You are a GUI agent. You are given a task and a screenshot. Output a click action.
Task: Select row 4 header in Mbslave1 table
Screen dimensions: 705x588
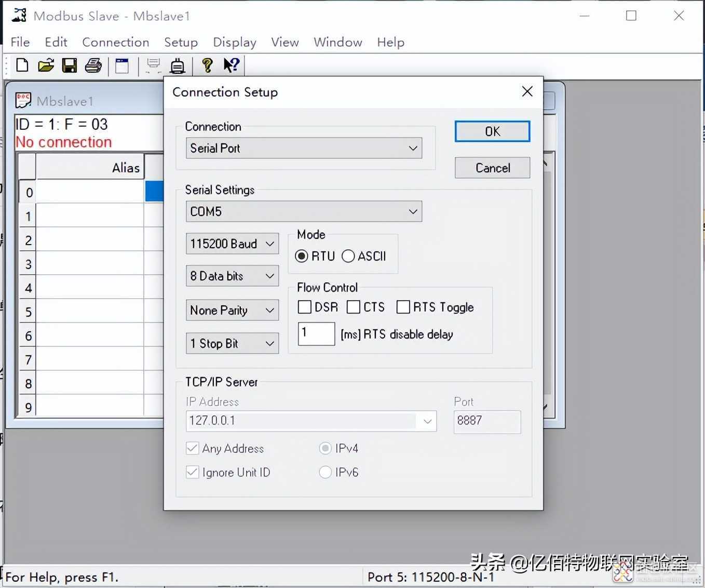coord(28,288)
